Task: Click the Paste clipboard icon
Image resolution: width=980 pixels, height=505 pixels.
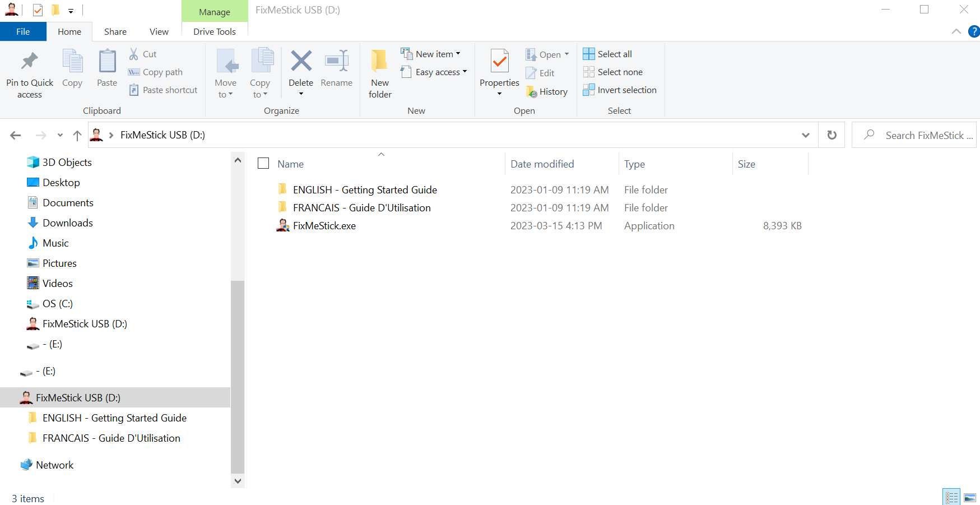Action: click(x=107, y=61)
